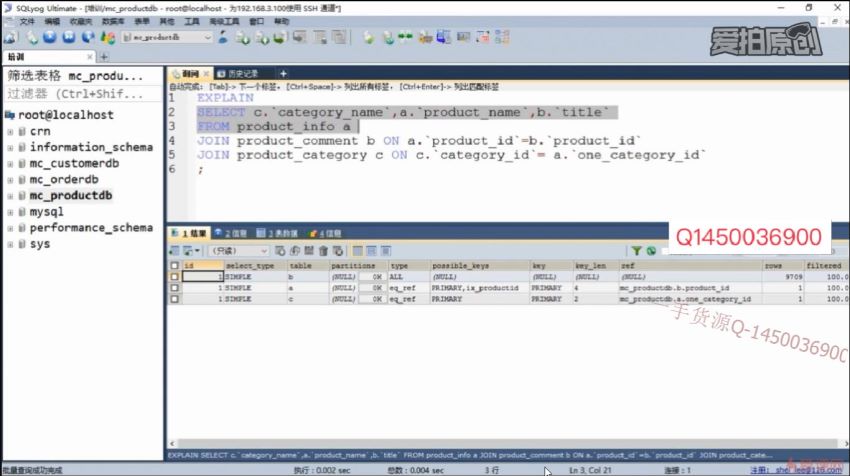Click the filter funnel icon in results

point(636,251)
